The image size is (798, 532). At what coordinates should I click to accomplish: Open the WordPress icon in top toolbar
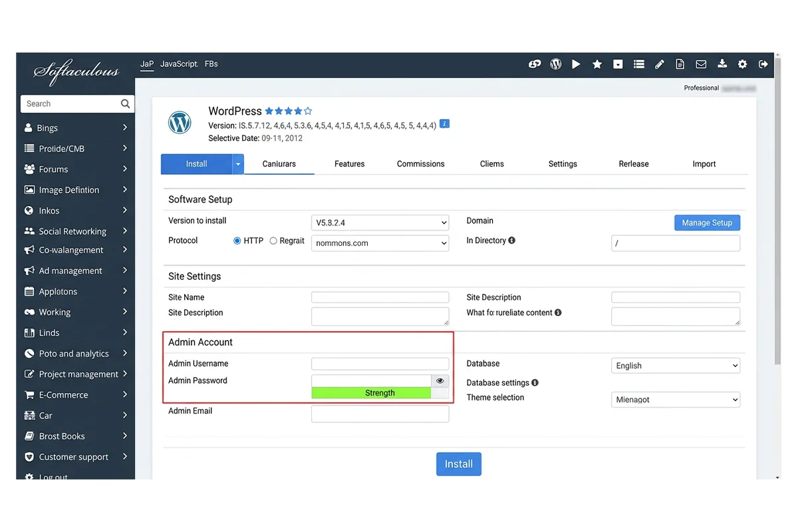coord(556,64)
